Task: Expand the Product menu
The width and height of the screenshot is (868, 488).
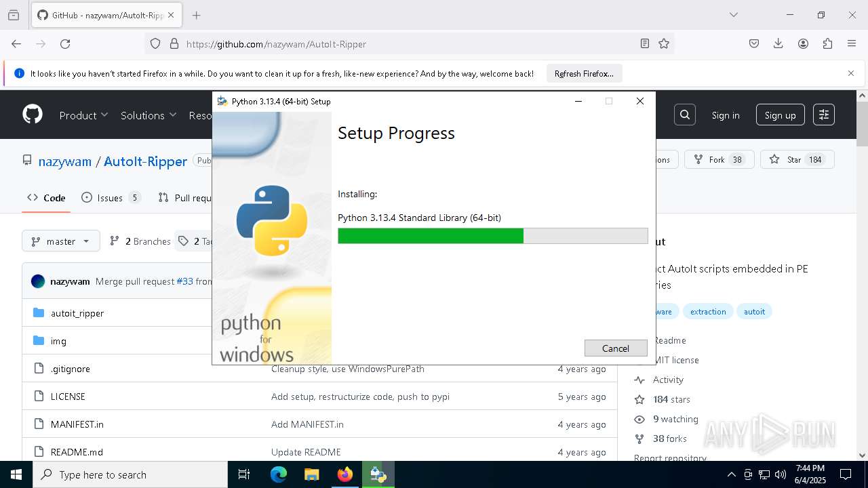Action: point(83,115)
